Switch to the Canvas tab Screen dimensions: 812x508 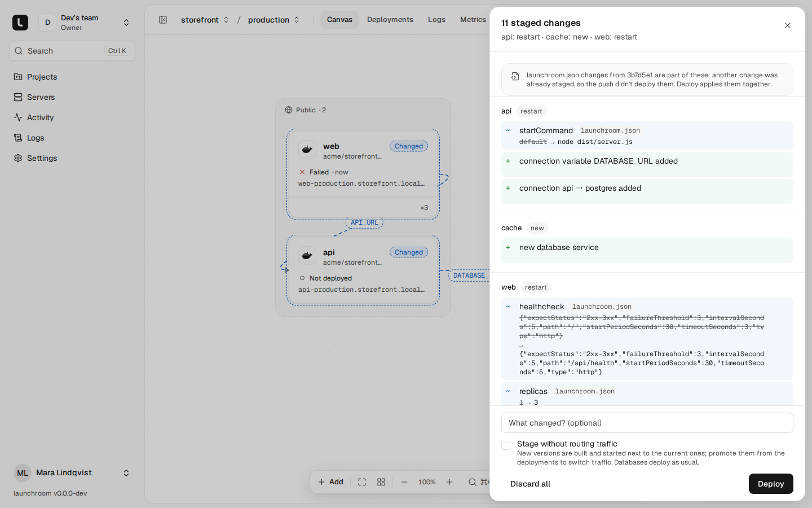point(339,20)
